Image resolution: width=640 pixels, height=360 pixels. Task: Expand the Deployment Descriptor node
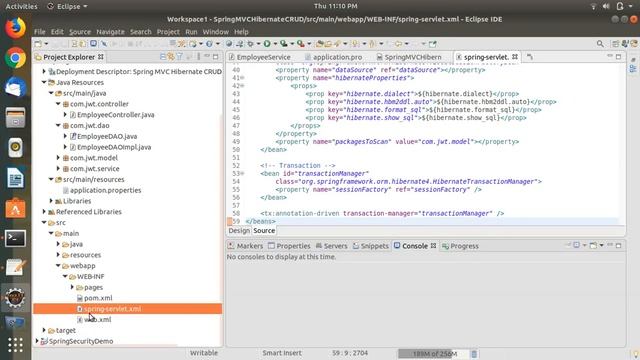point(44,71)
